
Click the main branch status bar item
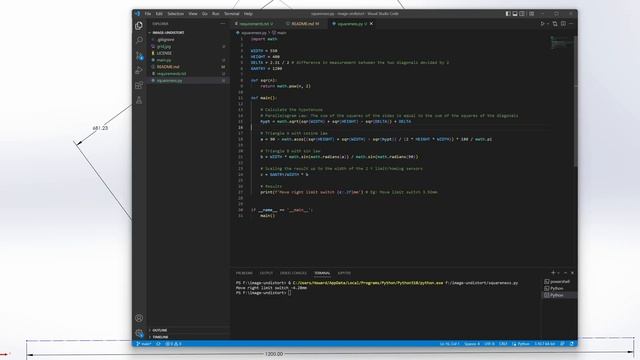tap(143, 344)
